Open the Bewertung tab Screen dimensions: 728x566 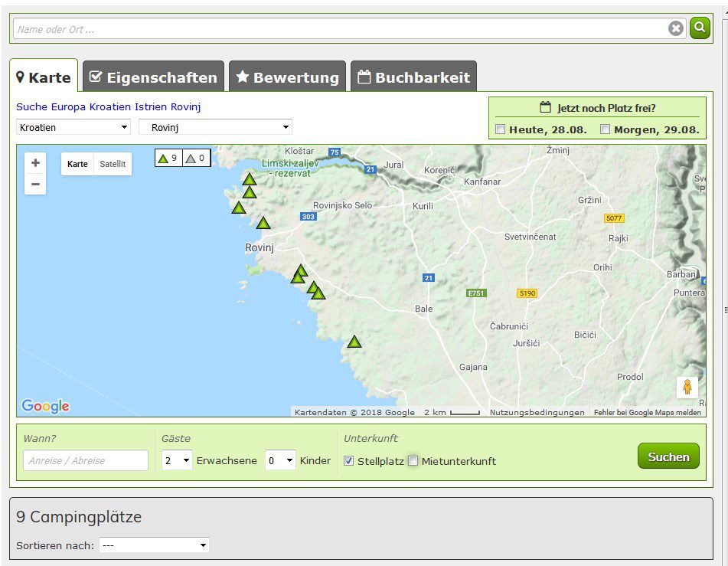click(287, 77)
